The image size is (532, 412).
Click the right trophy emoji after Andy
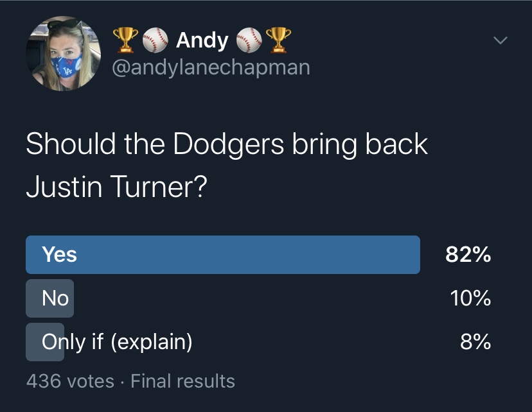point(278,40)
